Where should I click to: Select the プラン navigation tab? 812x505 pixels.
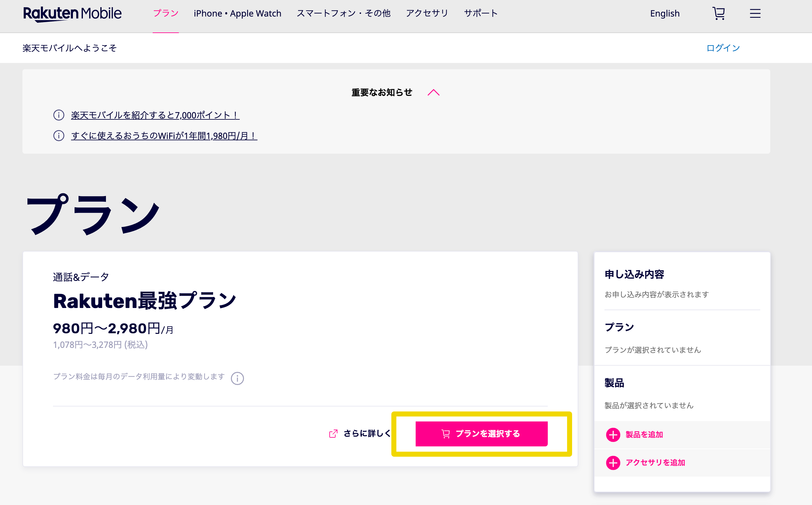click(166, 13)
